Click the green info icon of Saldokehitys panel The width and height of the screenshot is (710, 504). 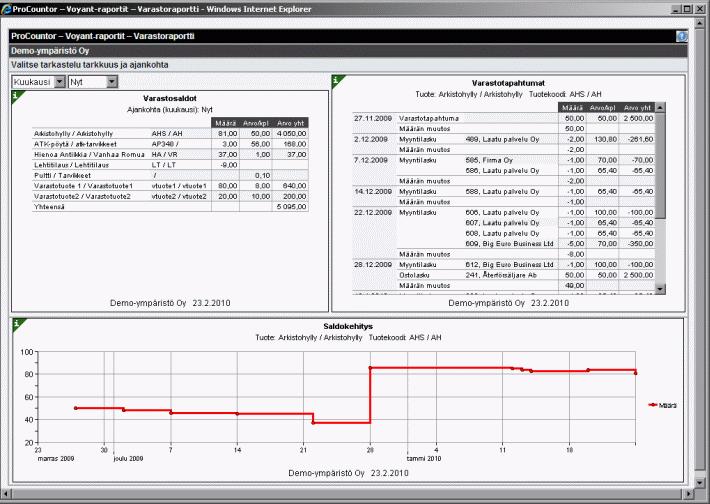18,324
